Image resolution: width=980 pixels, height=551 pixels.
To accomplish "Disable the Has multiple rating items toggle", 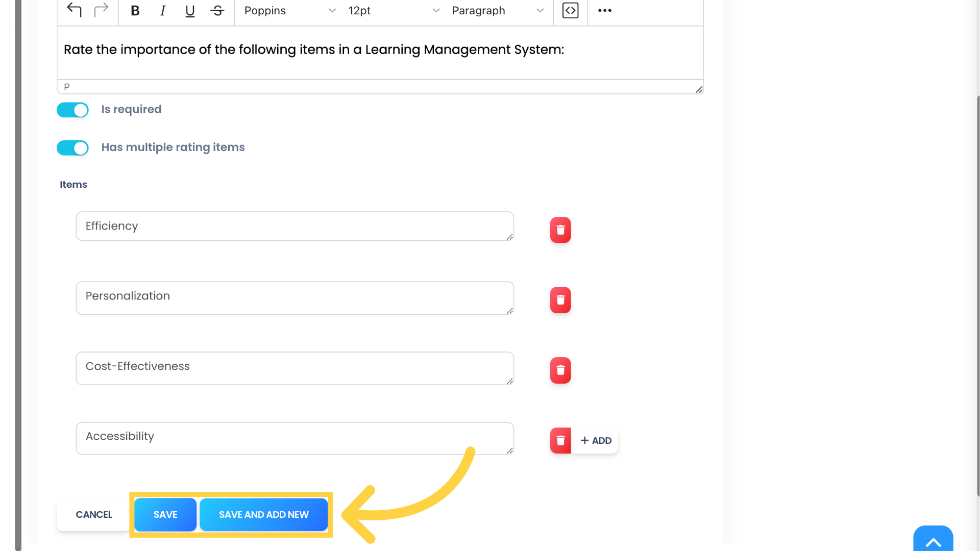I will [x=72, y=147].
